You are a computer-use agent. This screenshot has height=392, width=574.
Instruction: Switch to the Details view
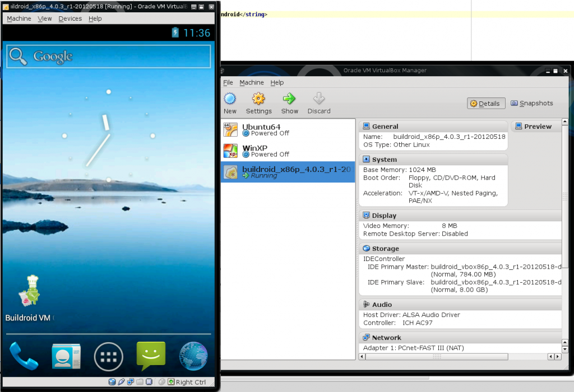click(x=486, y=104)
